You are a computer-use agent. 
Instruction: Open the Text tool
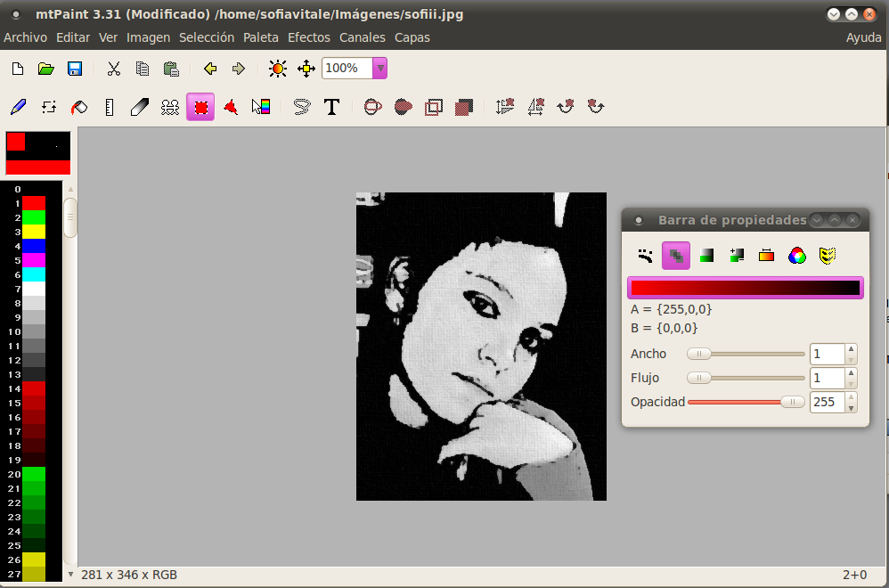(x=331, y=107)
